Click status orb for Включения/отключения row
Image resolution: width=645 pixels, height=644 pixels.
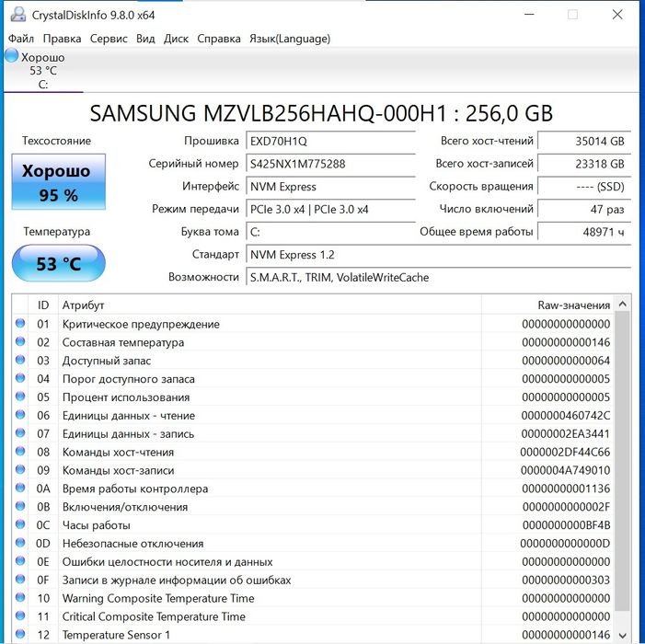click(x=20, y=506)
